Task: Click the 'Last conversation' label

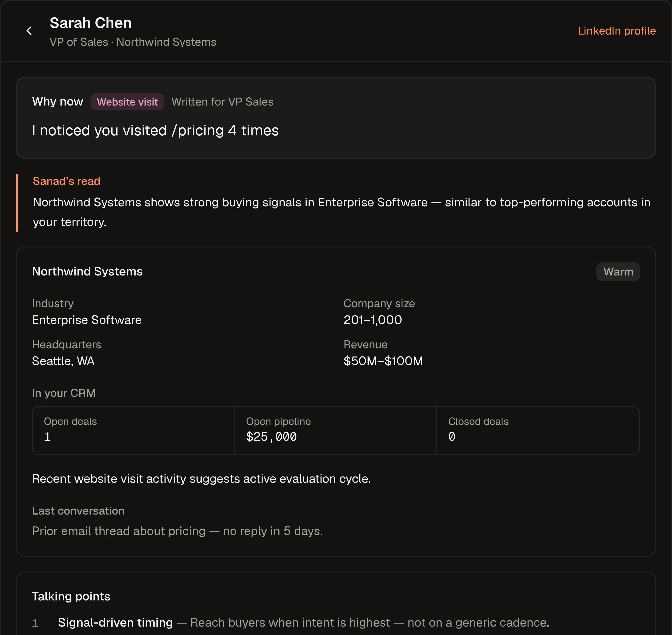Action: point(78,511)
